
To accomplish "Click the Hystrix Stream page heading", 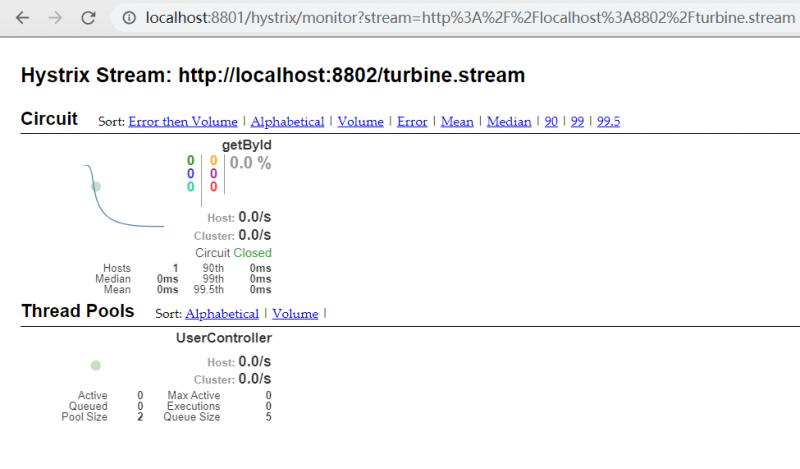I will [273, 75].
